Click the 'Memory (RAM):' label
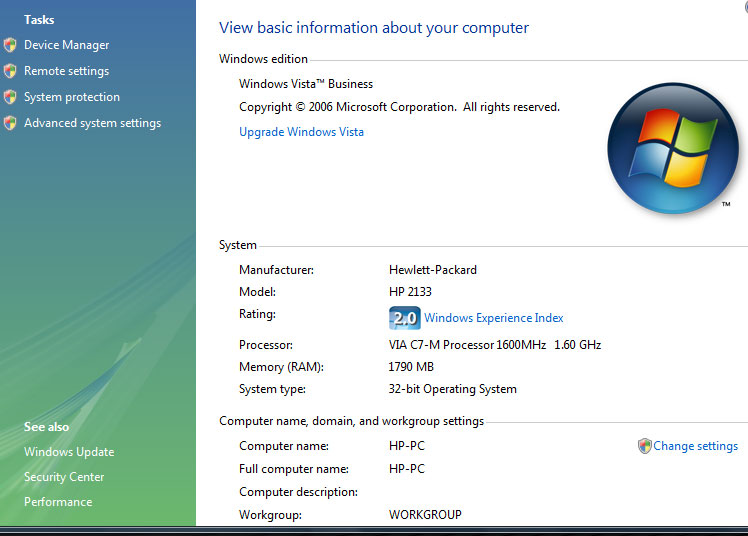The image size is (748, 536). point(281,367)
